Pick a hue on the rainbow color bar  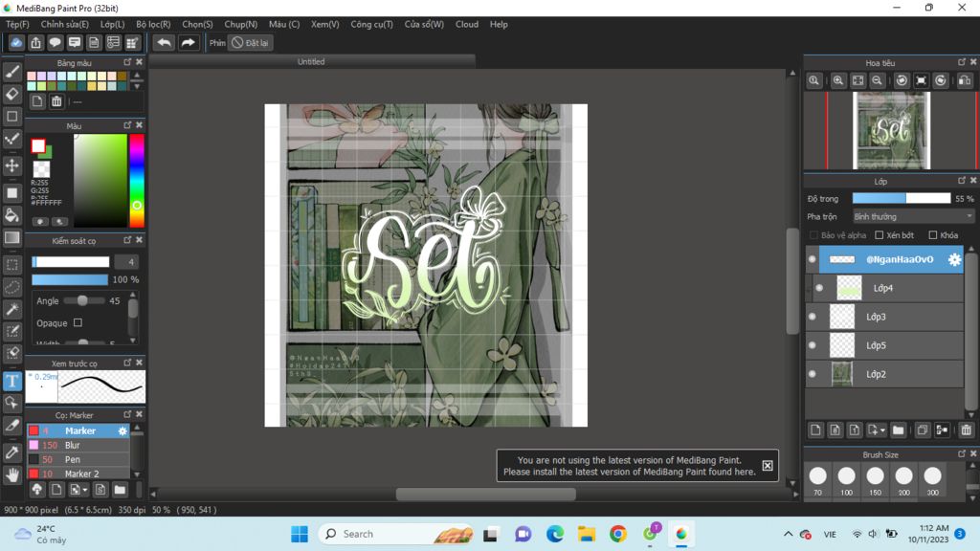(x=137, y=181)
